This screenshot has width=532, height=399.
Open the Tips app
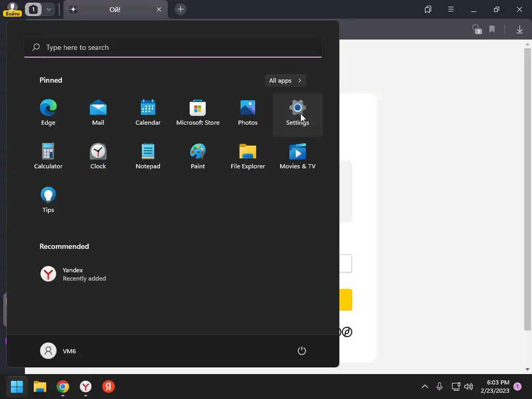point(48,200)
